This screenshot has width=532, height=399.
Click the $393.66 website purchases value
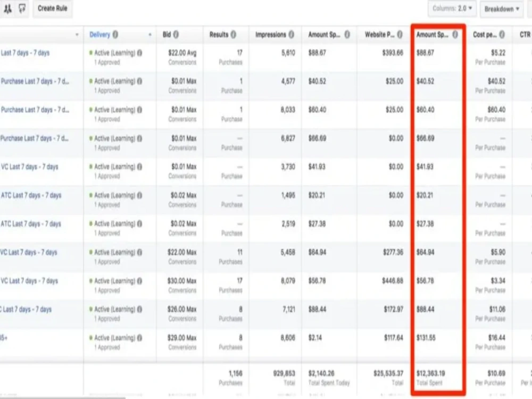click(x=393, y=53)
